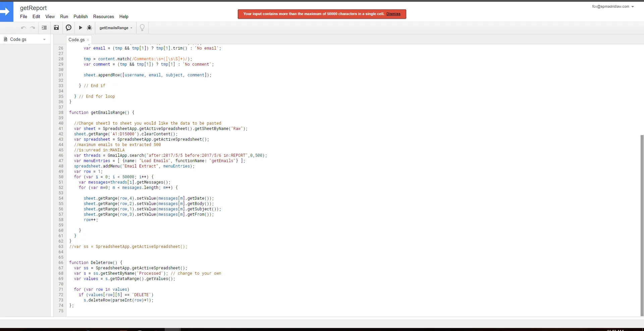Viewport: 644px width, 331px height.
Task: Click the 'sheet.appendRow' code line
Action: tap(147, 75)
